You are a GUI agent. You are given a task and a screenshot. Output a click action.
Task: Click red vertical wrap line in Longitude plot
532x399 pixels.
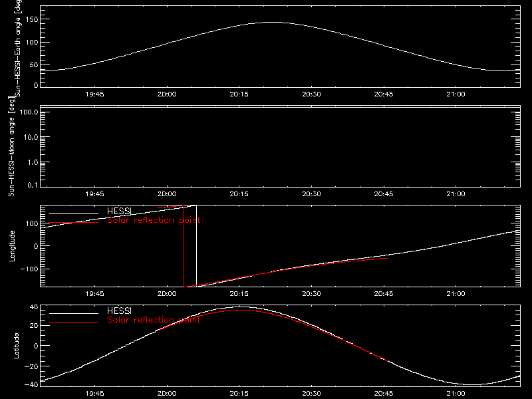click(x=184, y=246)
